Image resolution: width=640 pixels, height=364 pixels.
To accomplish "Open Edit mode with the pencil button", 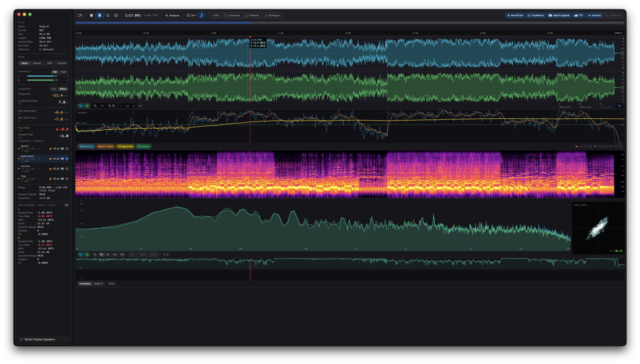I will click(214, 15).
